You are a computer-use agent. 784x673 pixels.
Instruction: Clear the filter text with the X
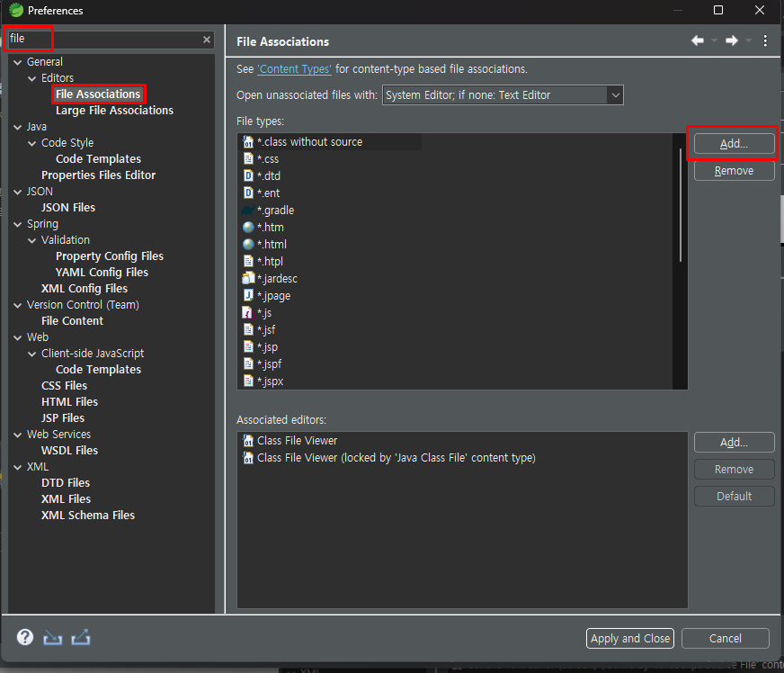click(207, 40)
